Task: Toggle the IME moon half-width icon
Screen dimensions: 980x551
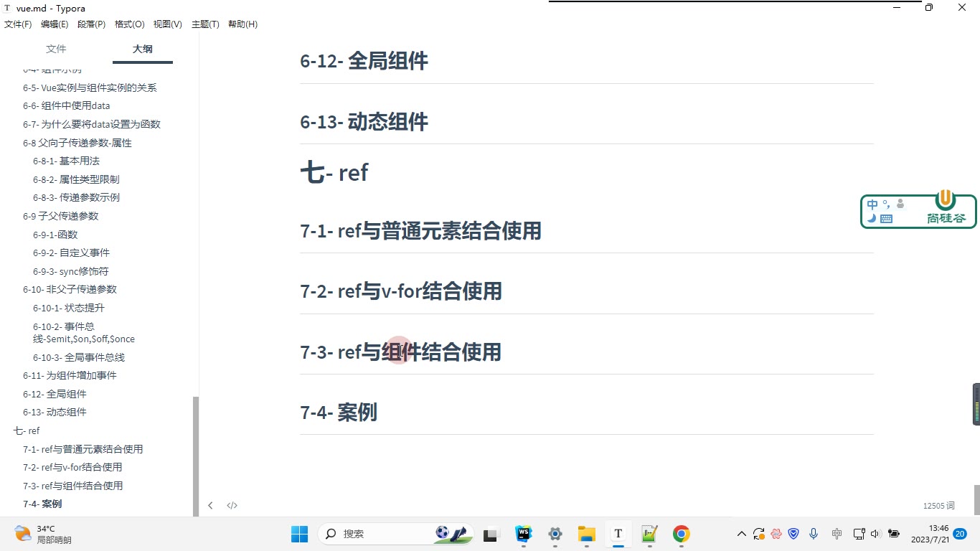Action: click(872, 218)
